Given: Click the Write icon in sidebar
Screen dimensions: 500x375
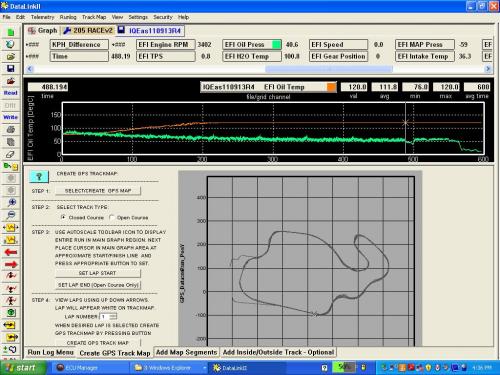Looking at the screenshot, I should pos(11,117).
